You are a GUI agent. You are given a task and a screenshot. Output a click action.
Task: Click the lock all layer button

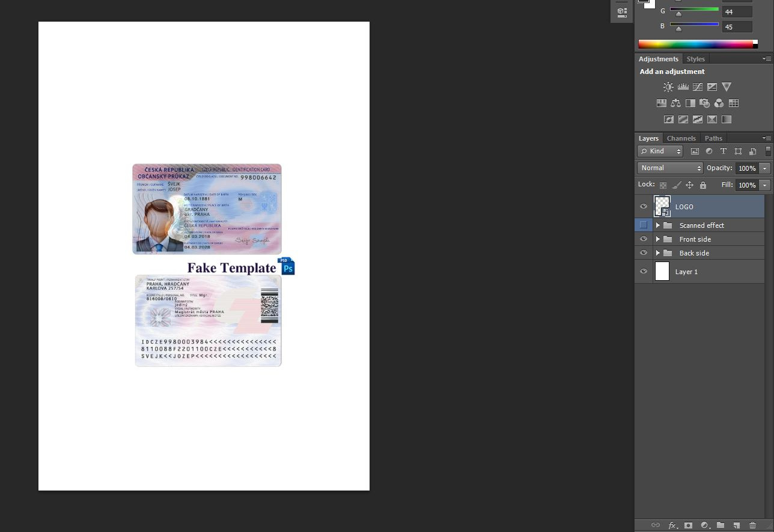pos(703,185)
